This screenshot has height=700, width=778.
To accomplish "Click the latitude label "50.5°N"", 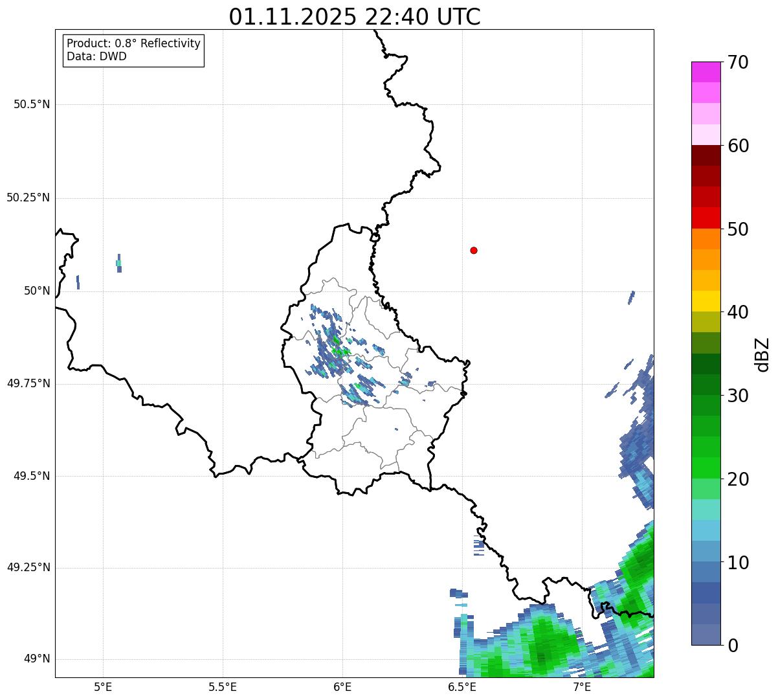I will coord(32,104).
